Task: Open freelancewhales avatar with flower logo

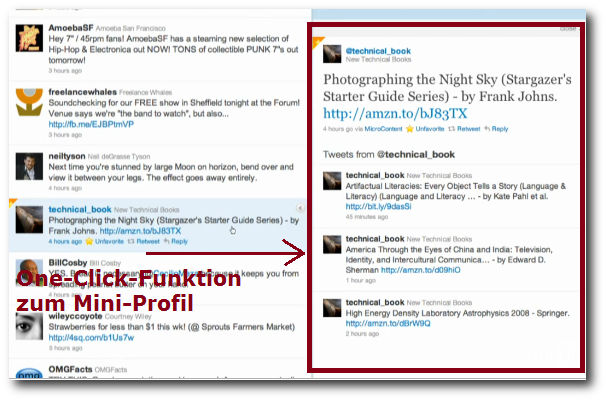Action: 29,102
